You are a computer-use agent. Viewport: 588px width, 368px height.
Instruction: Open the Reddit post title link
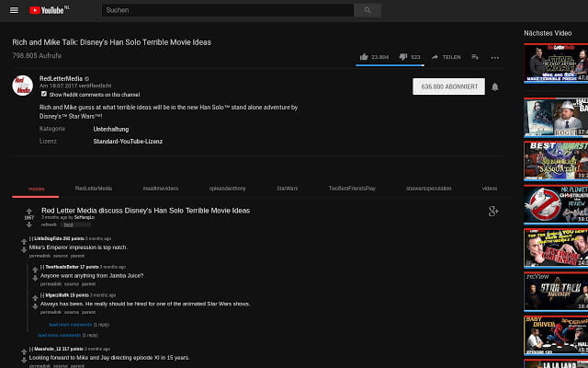tap(145, 211)
